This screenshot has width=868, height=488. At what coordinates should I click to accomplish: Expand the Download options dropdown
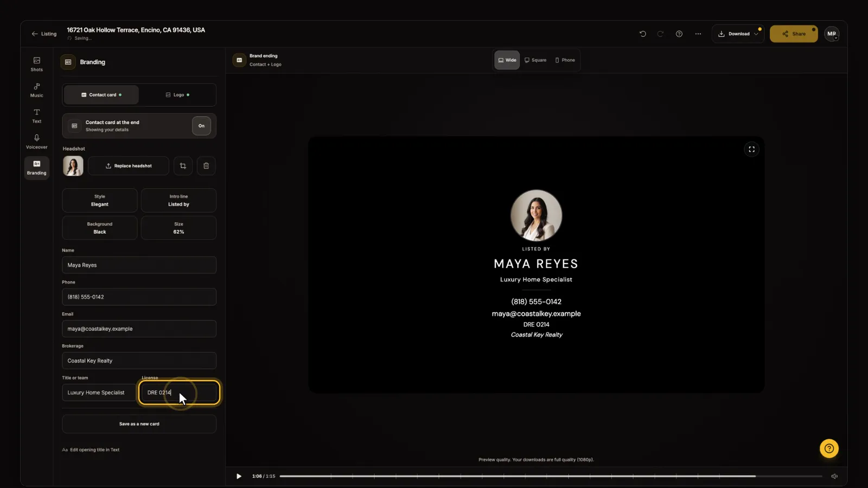point(738,34)
